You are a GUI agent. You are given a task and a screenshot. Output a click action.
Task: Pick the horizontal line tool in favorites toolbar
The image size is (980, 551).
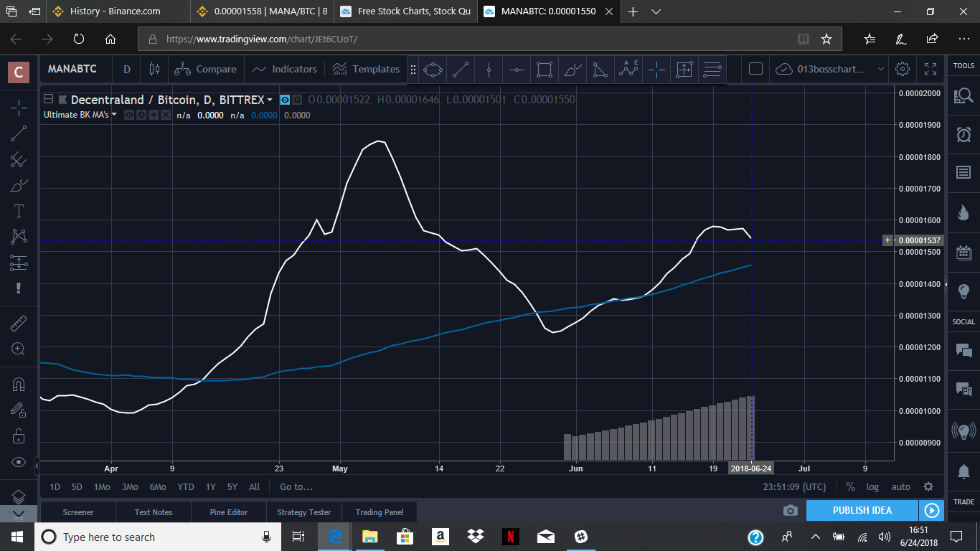517,70
